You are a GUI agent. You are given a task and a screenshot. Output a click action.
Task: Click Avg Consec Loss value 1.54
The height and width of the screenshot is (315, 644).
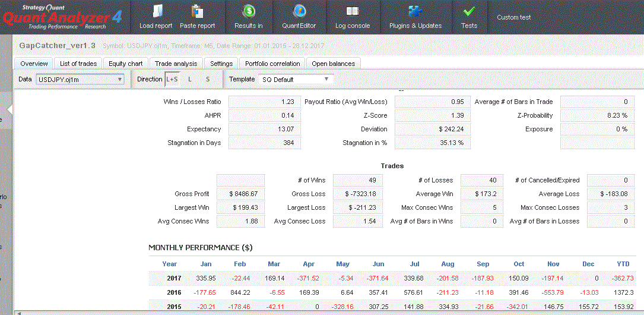[x=358, y=221]
